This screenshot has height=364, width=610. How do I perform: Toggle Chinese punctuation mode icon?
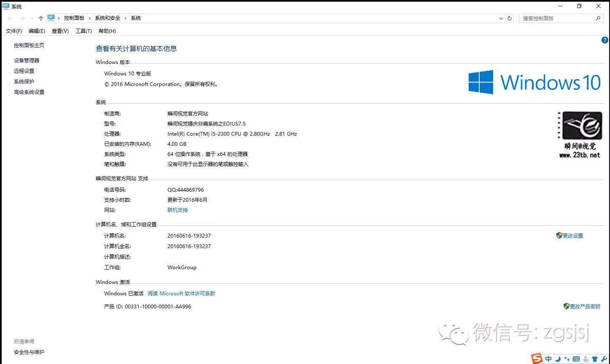(x=567, y=359)
